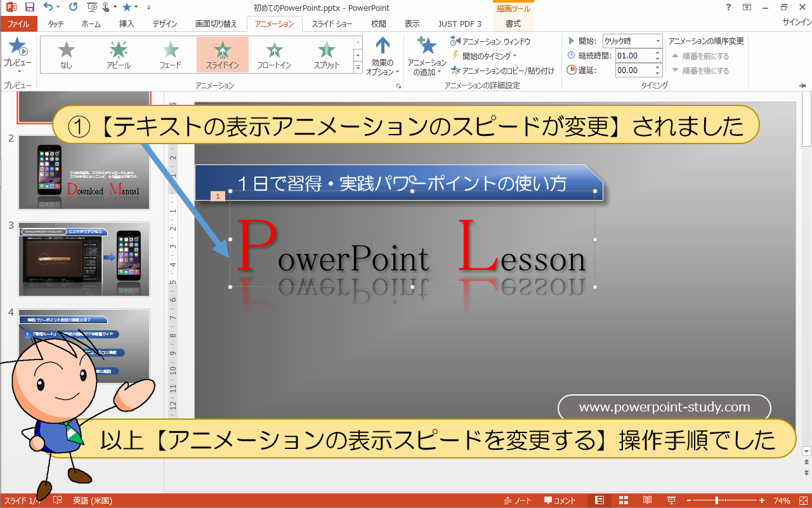Select the スプリット animation effect
Image resolution: width=812 pixels, height=508 pixels.
326,54
